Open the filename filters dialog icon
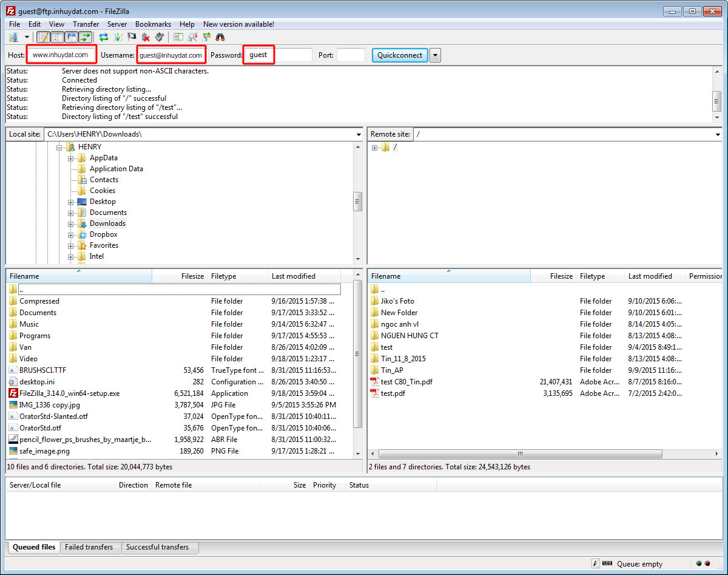 tap(178, 38)
